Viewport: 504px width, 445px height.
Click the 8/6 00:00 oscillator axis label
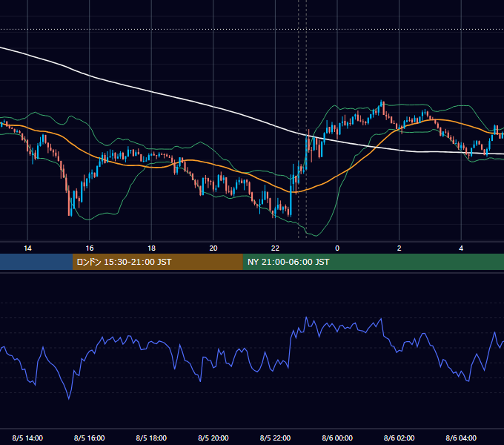pos(337,438)
